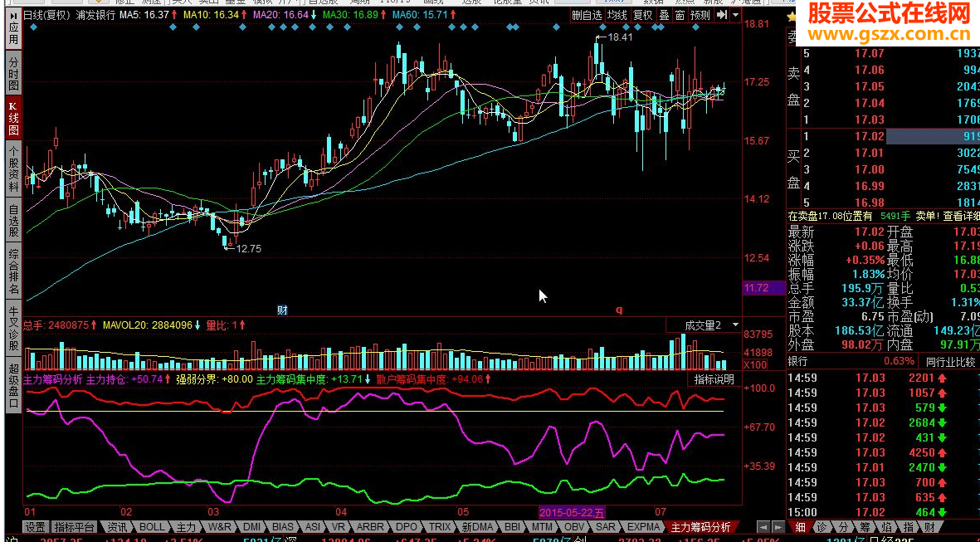Screen dimensions: 980x542
Task: Toggle the 均线 moving average lines
Action: tap(617, 15)
